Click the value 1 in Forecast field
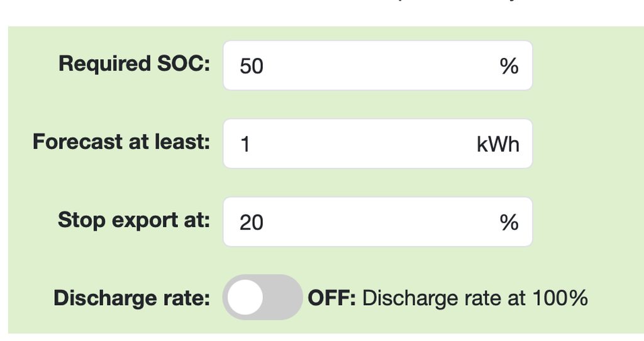 click(245, 145)
